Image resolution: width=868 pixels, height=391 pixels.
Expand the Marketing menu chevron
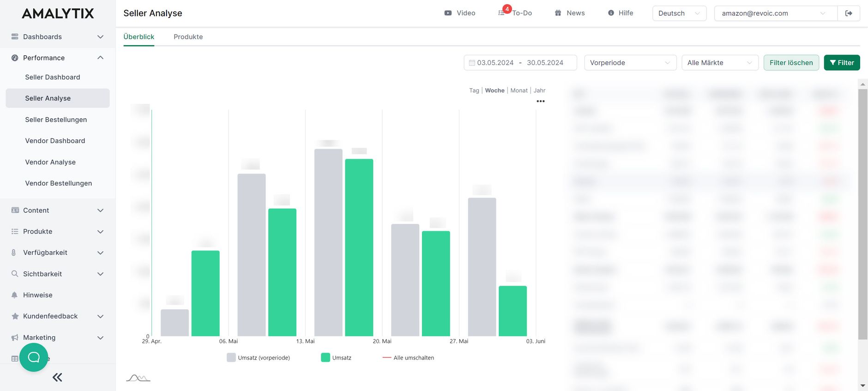coord(100,337)
